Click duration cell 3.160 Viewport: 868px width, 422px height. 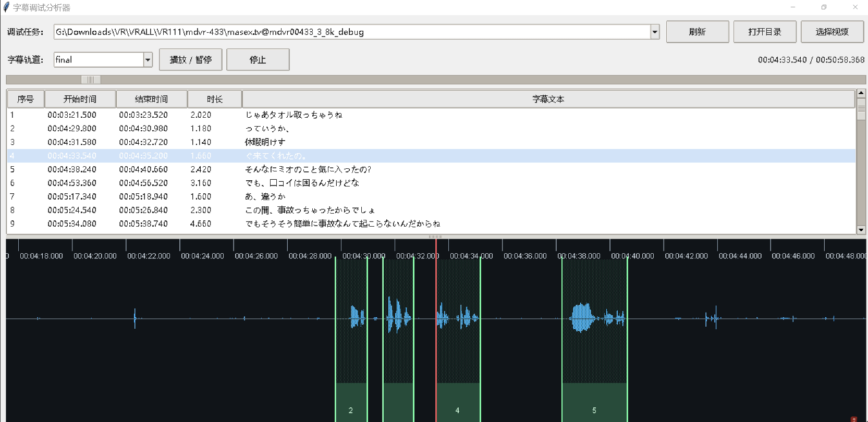pyautogui.click(x=201, y=183)
